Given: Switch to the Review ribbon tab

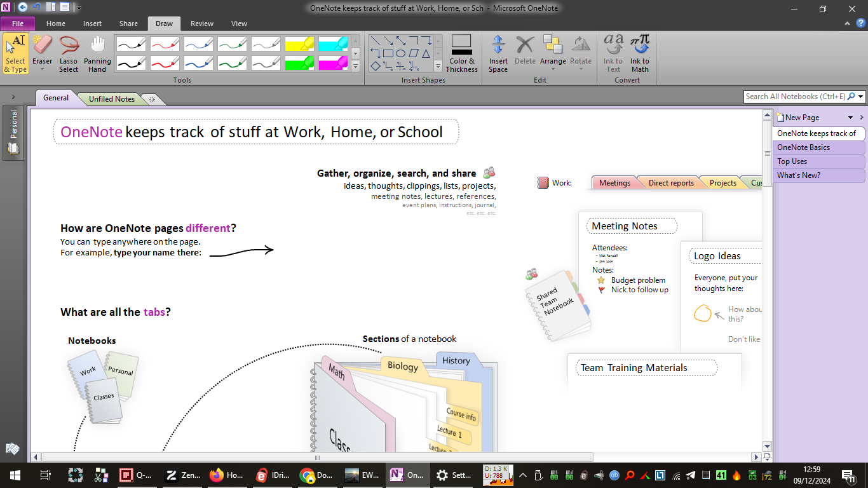Looking at the screenshot, I should tap(202, 24).
